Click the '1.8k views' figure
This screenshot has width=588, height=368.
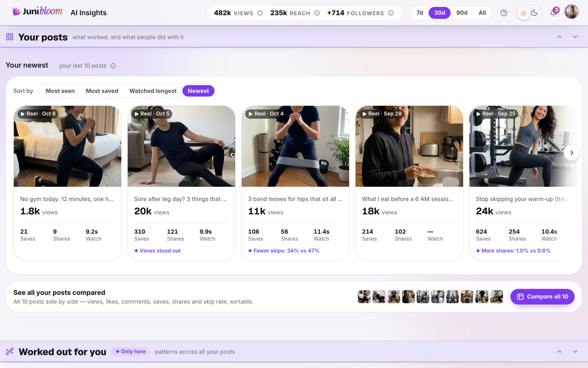click(39, 212)
